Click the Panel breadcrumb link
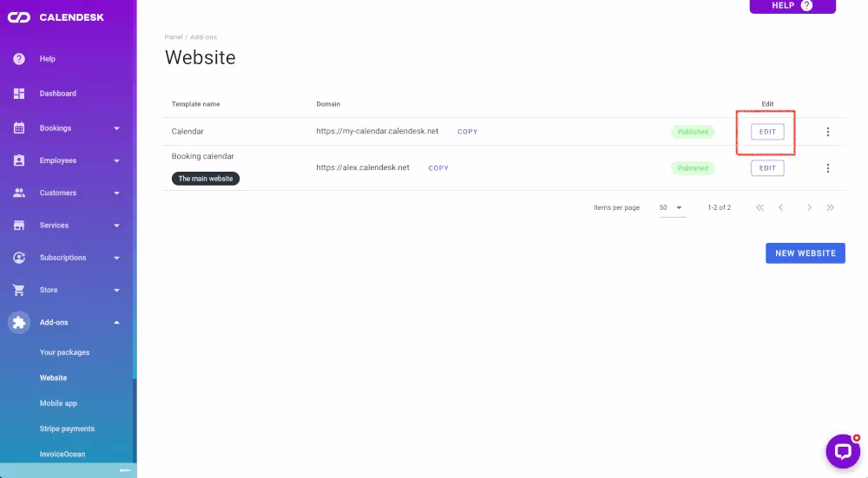Image resolution: width=868 pixels, height=478 pixels. pos(174,37)
